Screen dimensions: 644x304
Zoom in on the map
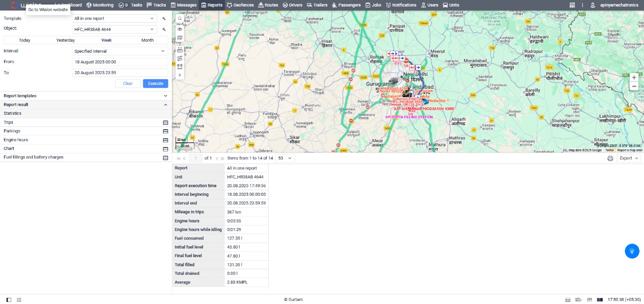(x=634, y=78)
